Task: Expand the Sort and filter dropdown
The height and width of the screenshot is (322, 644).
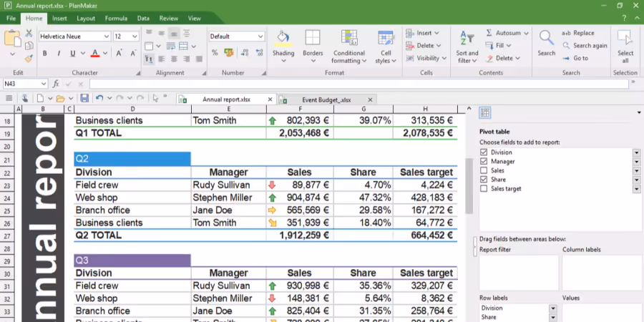Action: click(x=474, y=61)
